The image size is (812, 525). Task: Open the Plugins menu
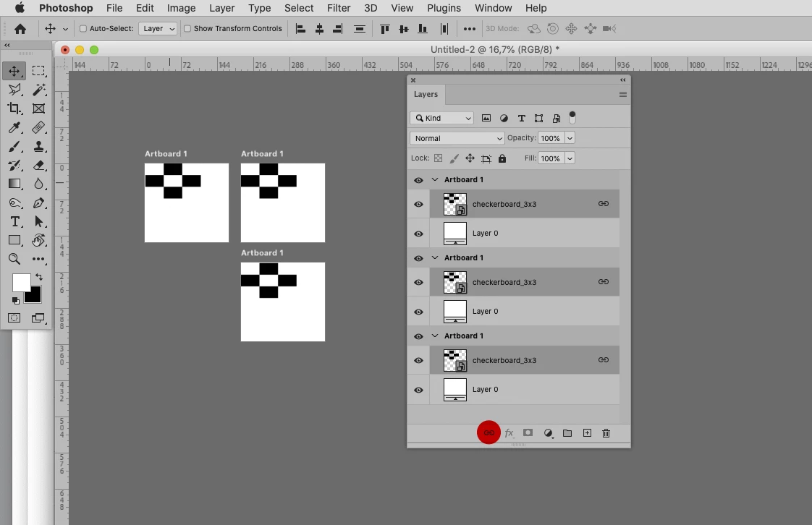pos(444,8)
